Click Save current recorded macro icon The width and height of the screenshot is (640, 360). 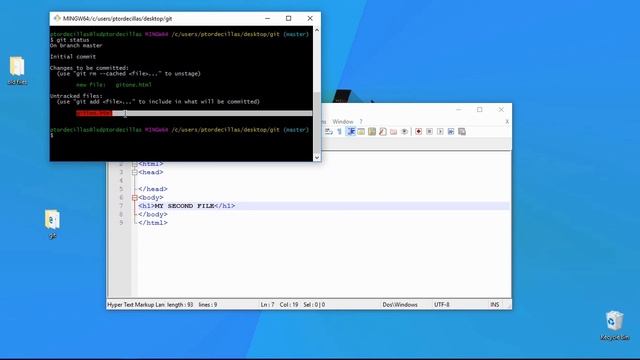click(x=462, y=131)
